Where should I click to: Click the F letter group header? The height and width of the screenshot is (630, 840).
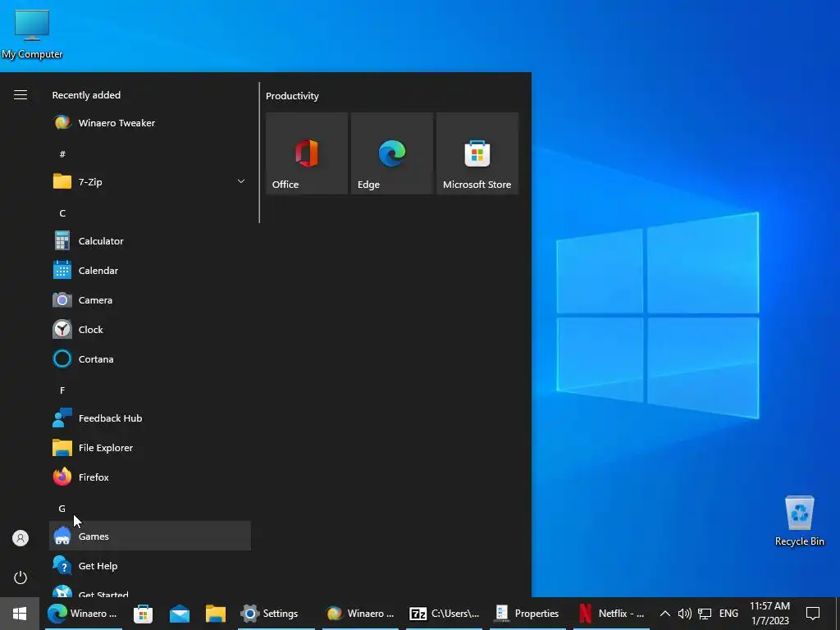62,390
